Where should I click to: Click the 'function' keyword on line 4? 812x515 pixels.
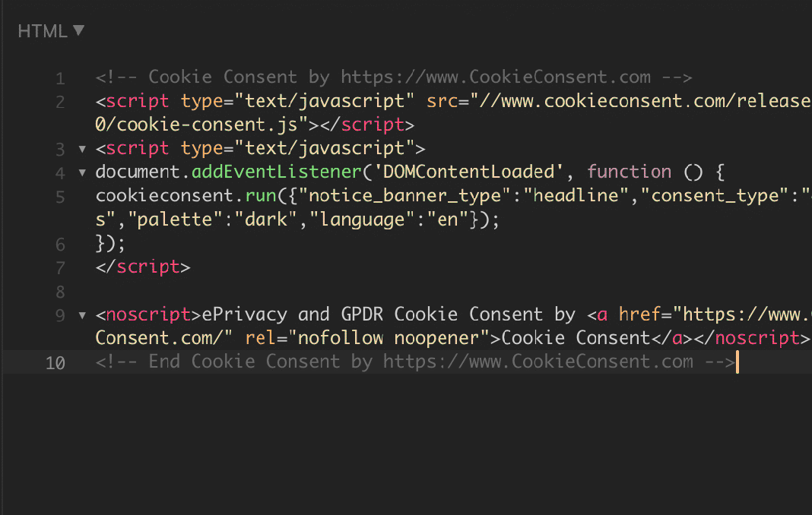coord(629,172)
